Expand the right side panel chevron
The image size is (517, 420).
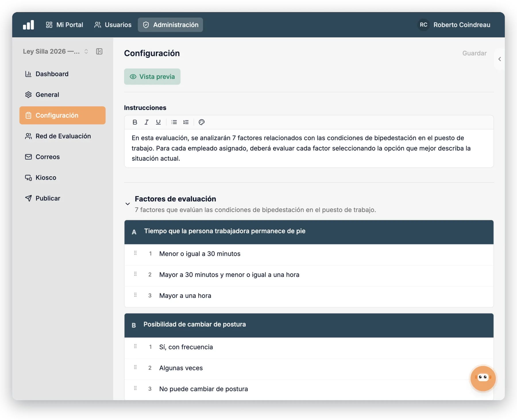[x=499, y=59]
